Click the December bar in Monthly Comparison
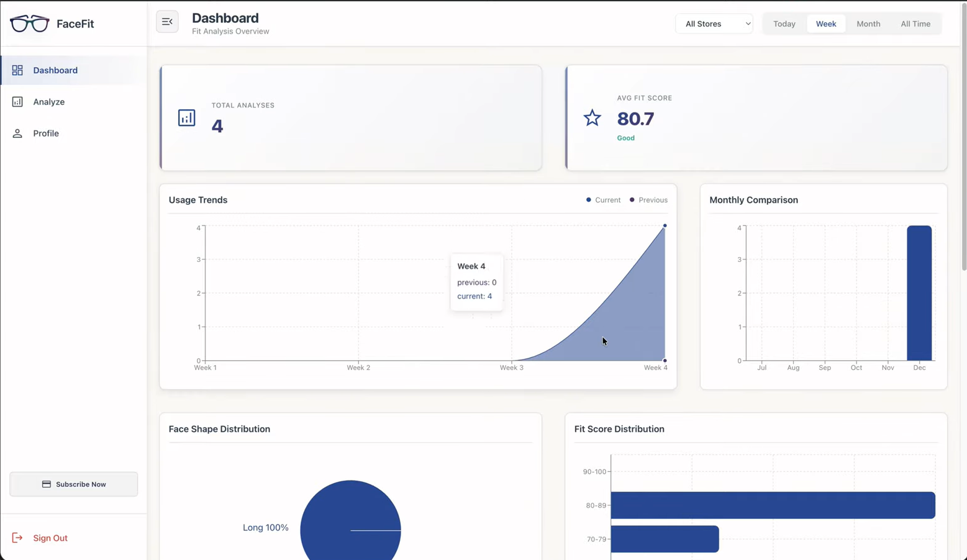The width and height of the screenshot is (967, 560). coord(919,293)
